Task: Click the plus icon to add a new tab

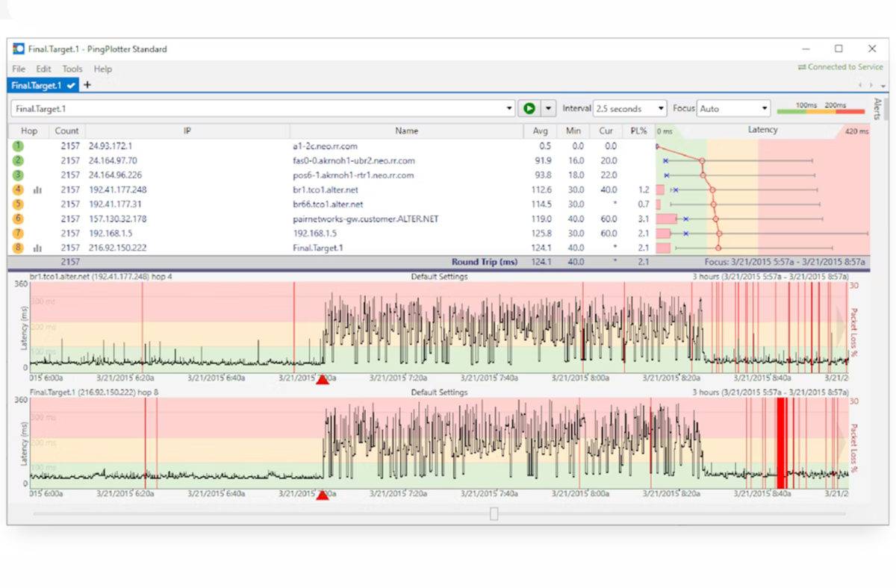Action: click(x=87, y=85)
